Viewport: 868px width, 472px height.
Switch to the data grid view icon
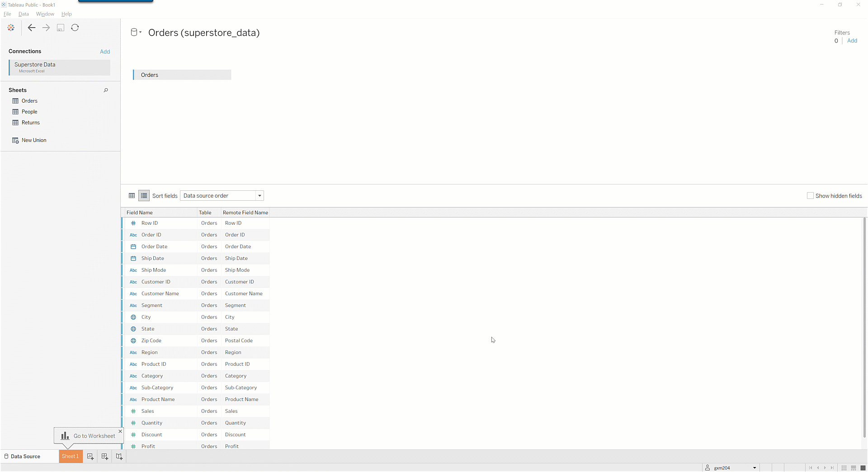[x=132, y=196]
